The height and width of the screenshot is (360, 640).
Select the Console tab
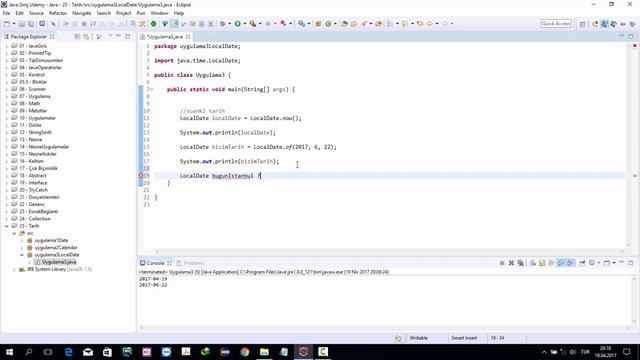click(155, 263)
